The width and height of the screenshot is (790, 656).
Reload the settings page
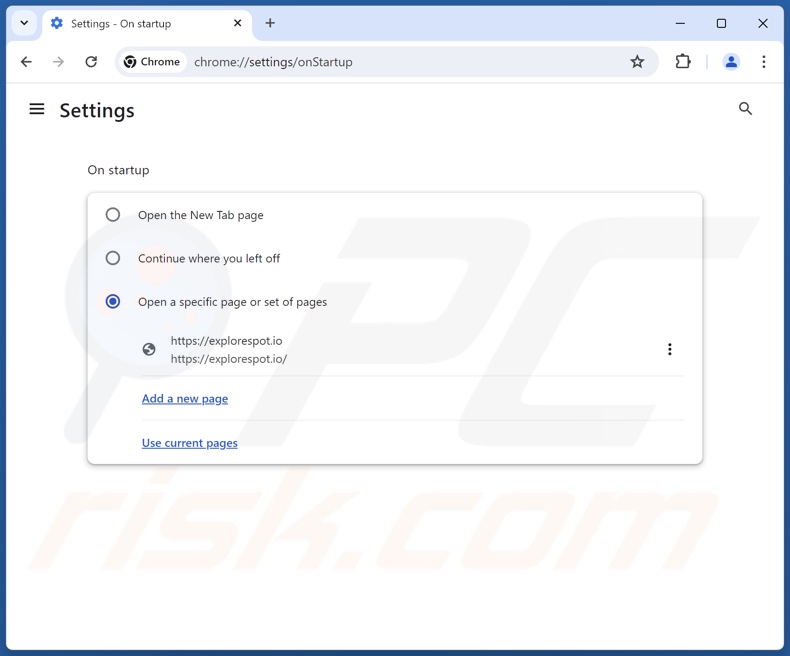point(91,62)
